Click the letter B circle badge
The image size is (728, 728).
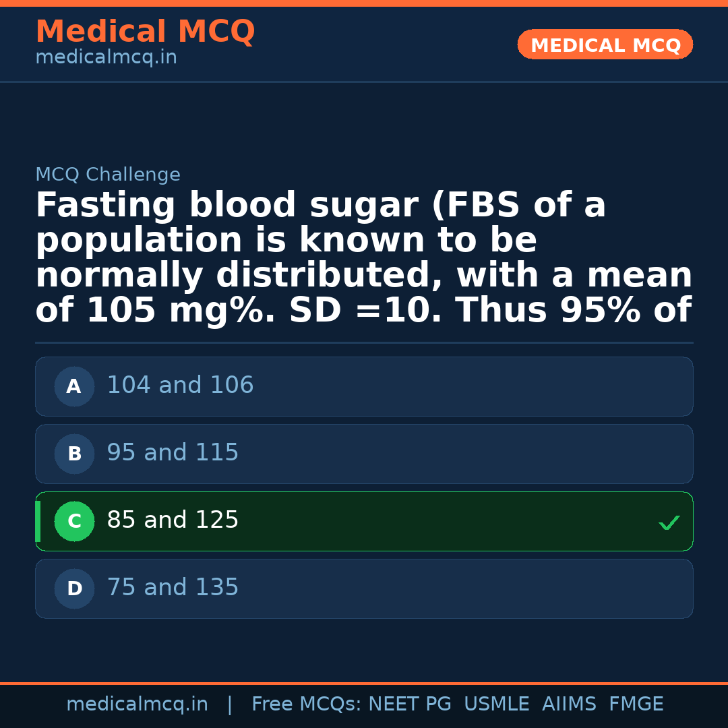click(x=74, y=454)
